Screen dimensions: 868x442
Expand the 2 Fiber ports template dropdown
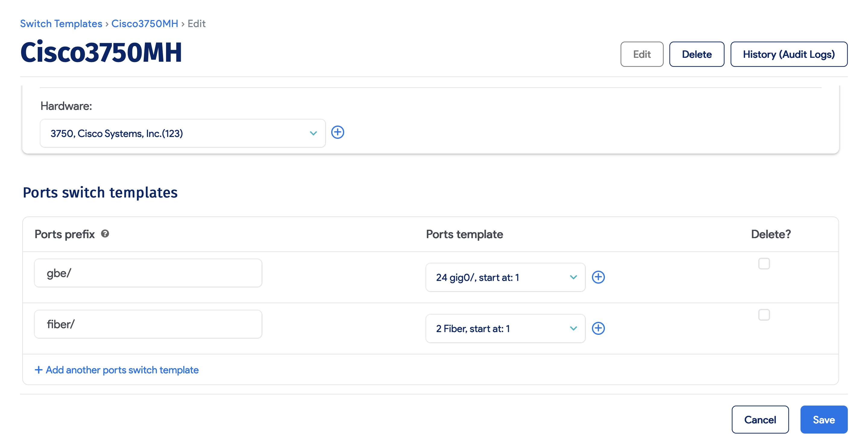pyautogui.click(x=505, y=328)
